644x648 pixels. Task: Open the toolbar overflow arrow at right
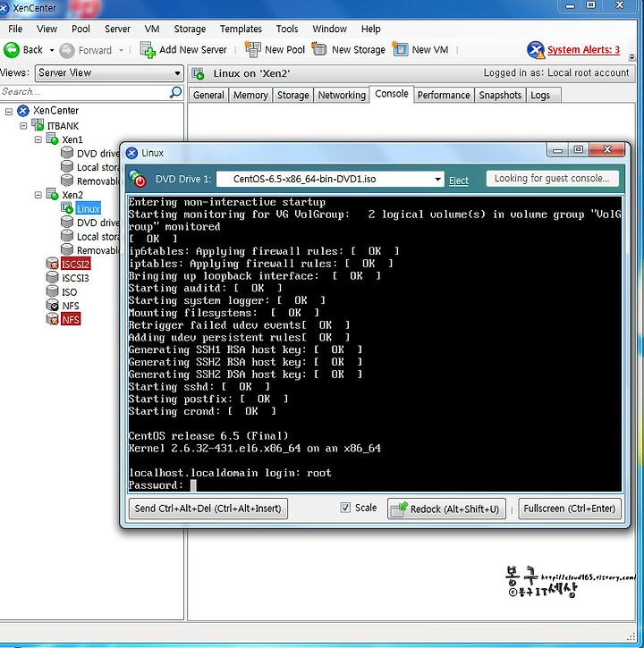point(631,57)
